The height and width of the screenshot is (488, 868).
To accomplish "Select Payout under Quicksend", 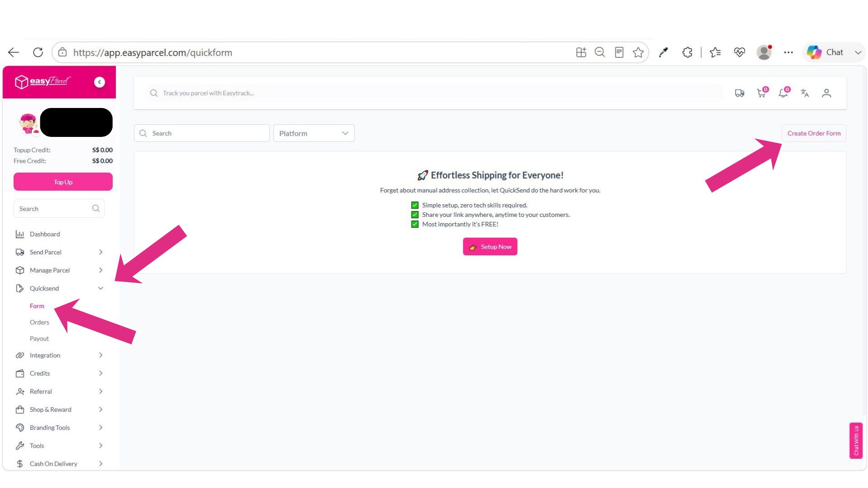I will [x=39, y=338].
